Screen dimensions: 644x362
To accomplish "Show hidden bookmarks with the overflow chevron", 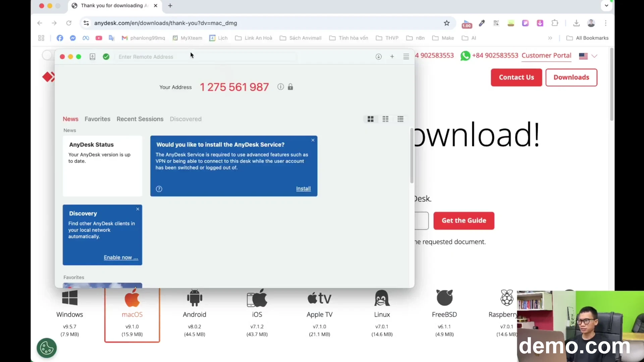I will (550, 38).
